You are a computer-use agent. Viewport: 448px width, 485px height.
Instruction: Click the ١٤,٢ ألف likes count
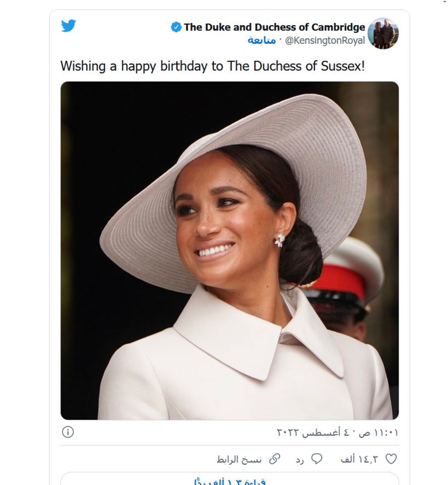[359, 459]
